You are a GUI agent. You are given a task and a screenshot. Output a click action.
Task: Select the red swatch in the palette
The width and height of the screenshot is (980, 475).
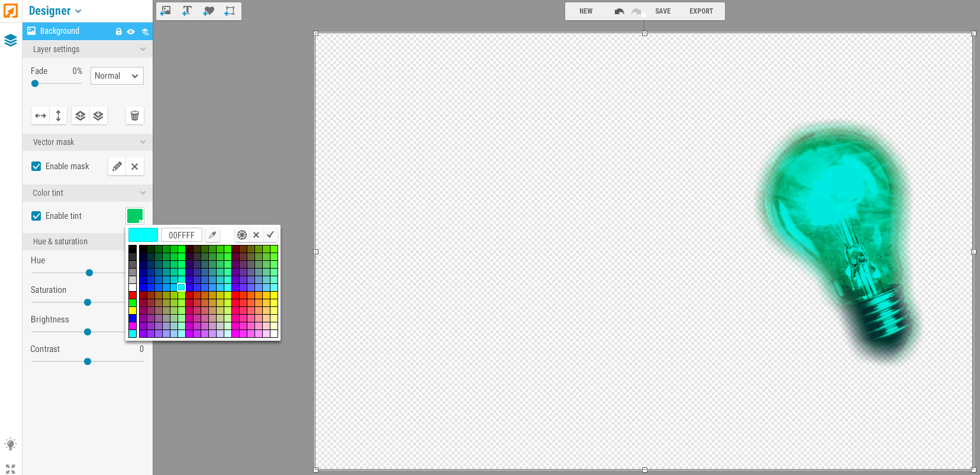coord(133,295)
